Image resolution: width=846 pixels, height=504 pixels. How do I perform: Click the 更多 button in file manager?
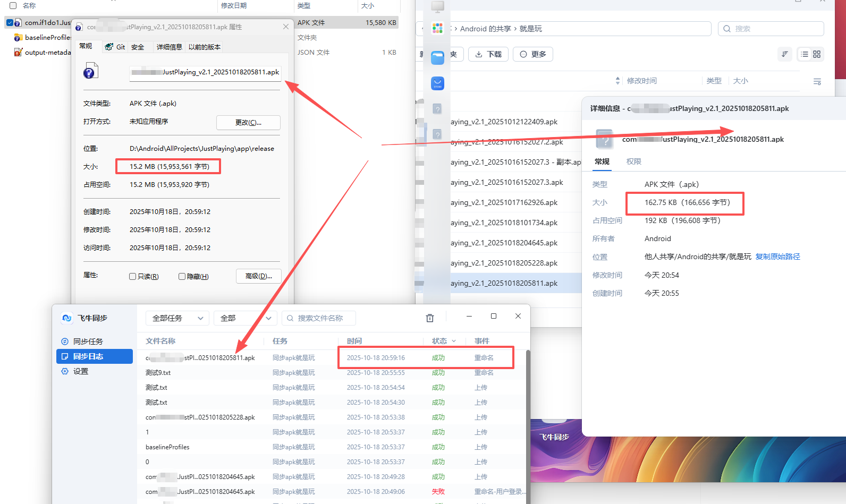click(x=533, y=54)
